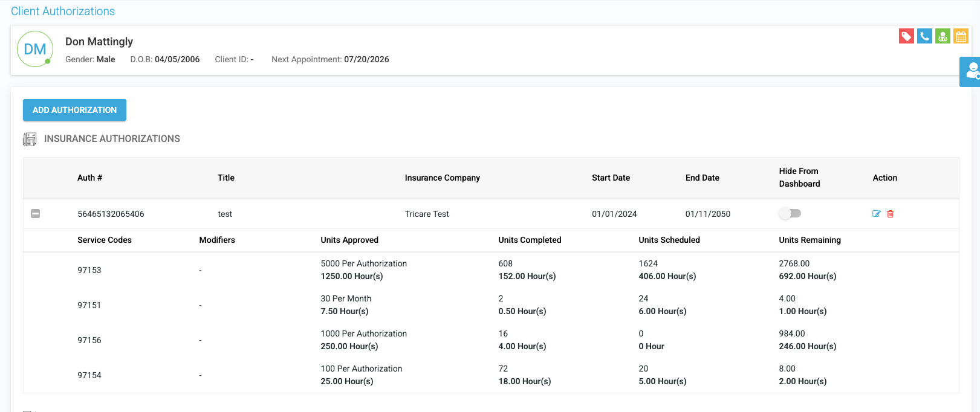Click the Client Authorizations page title
This screenshot has width=980, height=412.
pyautogui.click(x=63, y=11)
